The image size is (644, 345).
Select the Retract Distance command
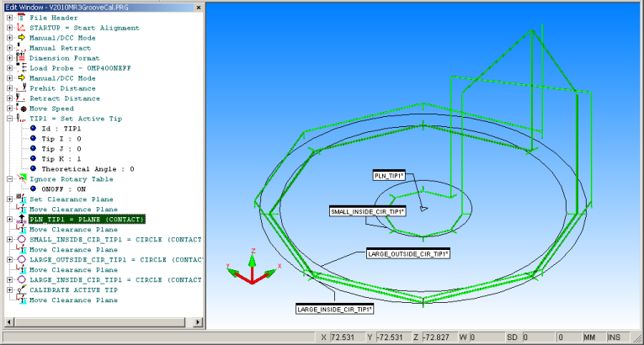pyautogui.click(x=61, y=98)
